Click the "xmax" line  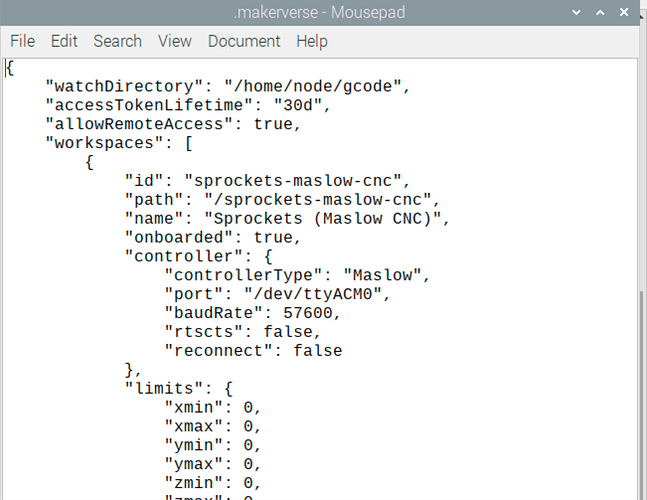(x=213, y=427)
